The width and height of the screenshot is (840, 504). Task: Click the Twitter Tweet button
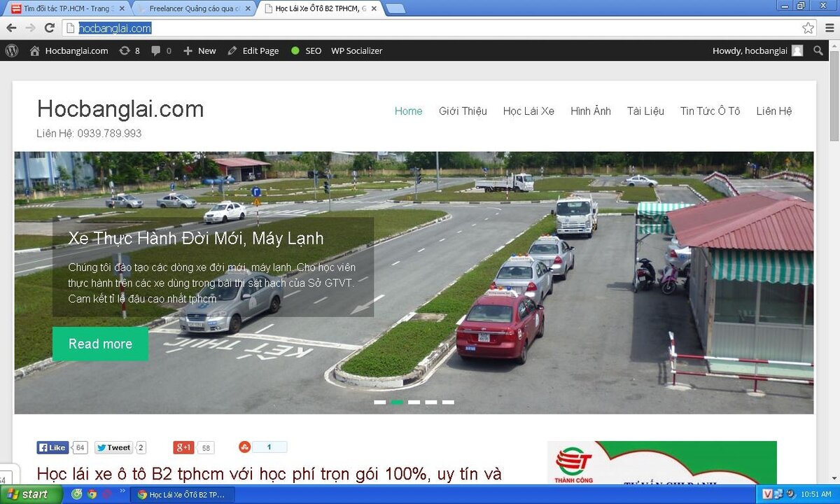(113, 448)
